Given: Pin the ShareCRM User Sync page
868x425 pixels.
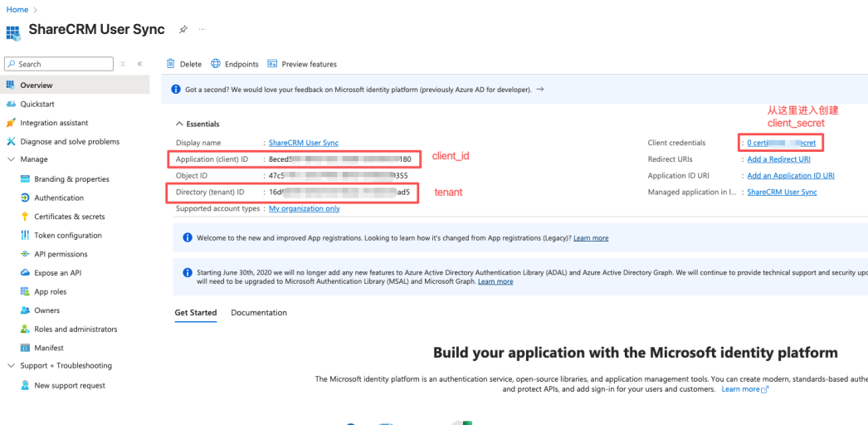Looking at the screenshot, I should pos(183,29).
